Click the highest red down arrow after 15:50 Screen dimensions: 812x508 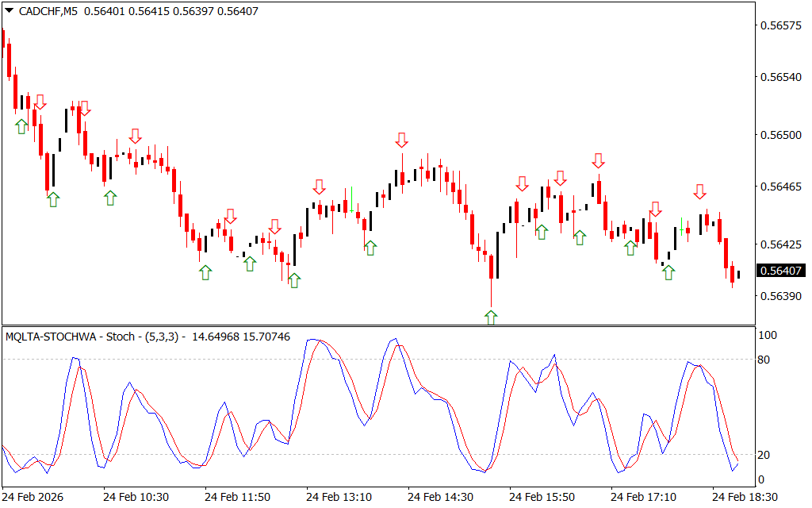[598, 161]
